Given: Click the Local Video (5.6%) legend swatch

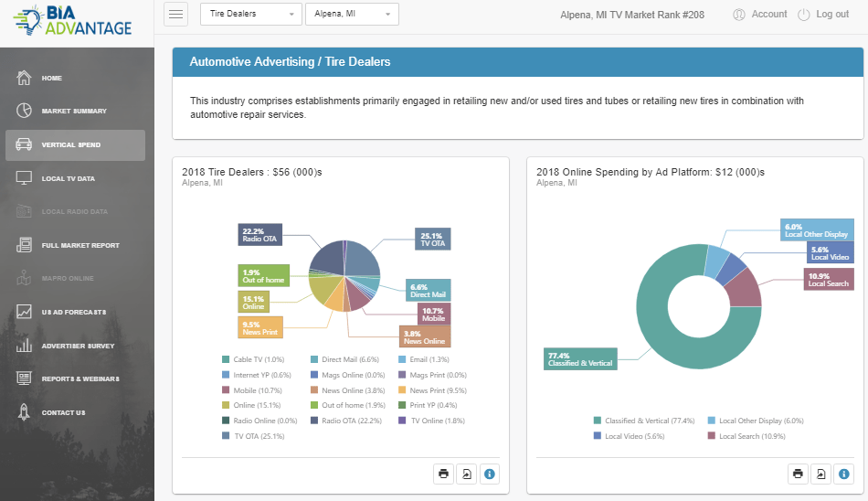Looking at the screenshot, I should [x=597, y=436].
